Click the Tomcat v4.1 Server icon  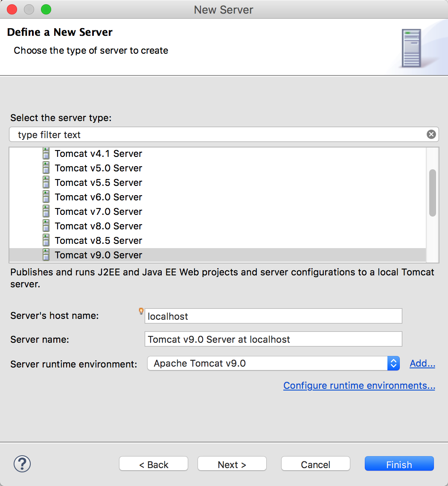[46, 153]
